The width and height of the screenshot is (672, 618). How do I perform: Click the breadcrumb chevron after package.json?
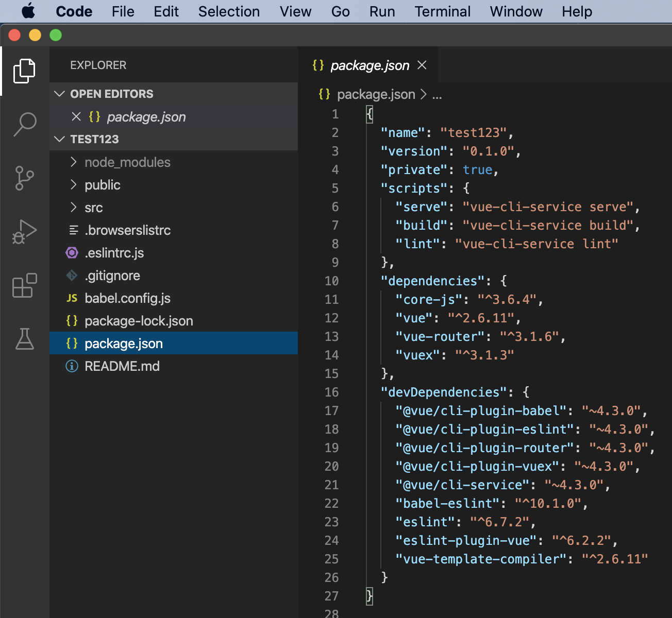click(x=424, y=94)
